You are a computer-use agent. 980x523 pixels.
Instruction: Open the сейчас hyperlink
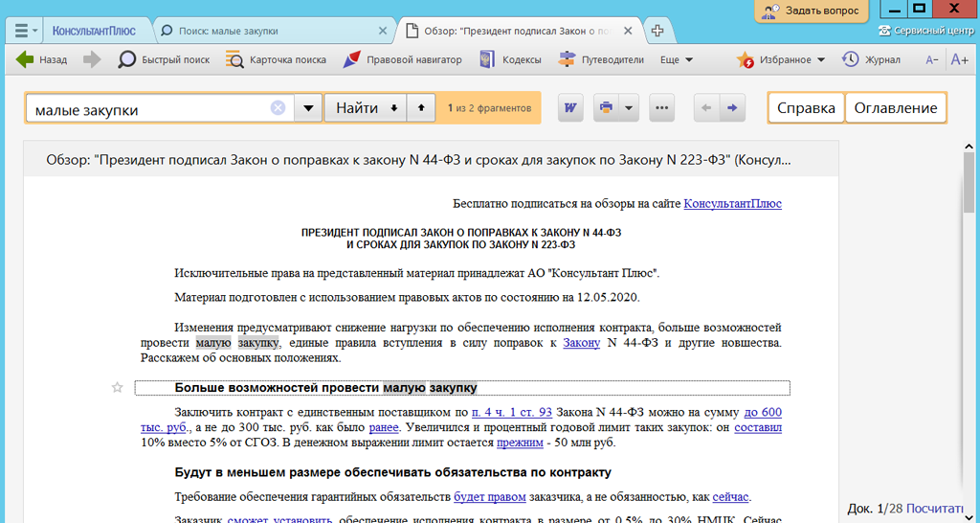point(730,497)
